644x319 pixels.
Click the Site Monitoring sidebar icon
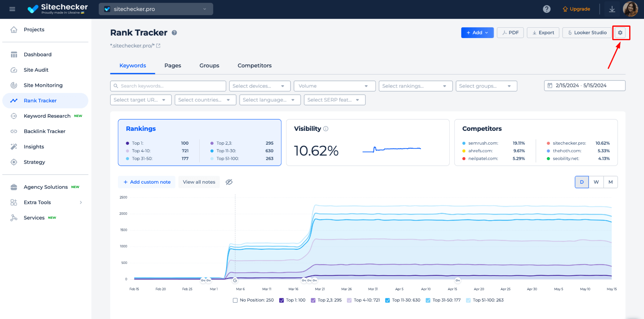14,85
